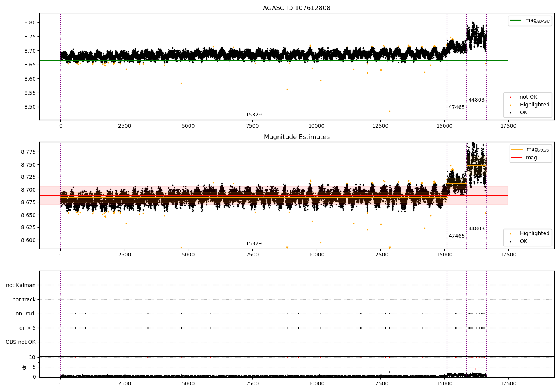The width and height of the screenshot is (560, 392).
Task: Click y-axis tick 8.60 in AGASC plot
Action: point(30,79)
